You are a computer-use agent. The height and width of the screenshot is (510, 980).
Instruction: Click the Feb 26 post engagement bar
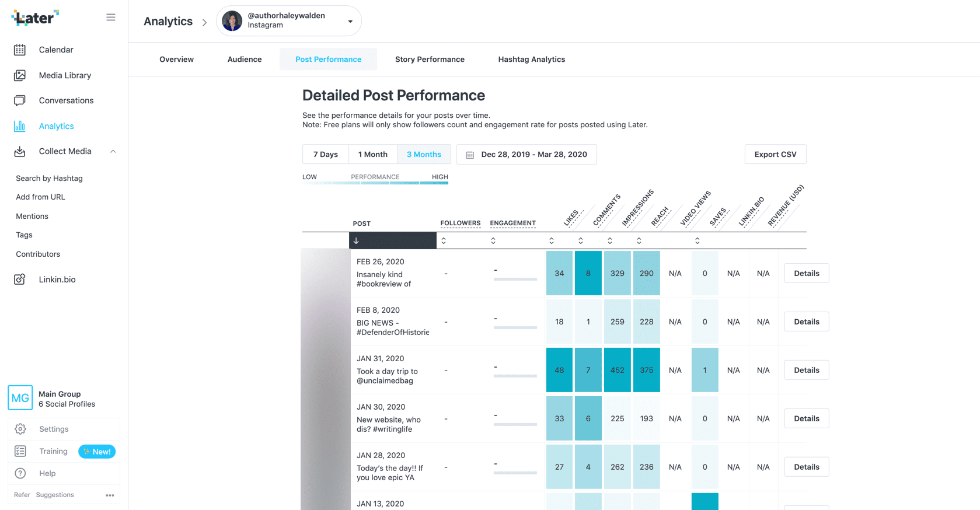point(515,280)
